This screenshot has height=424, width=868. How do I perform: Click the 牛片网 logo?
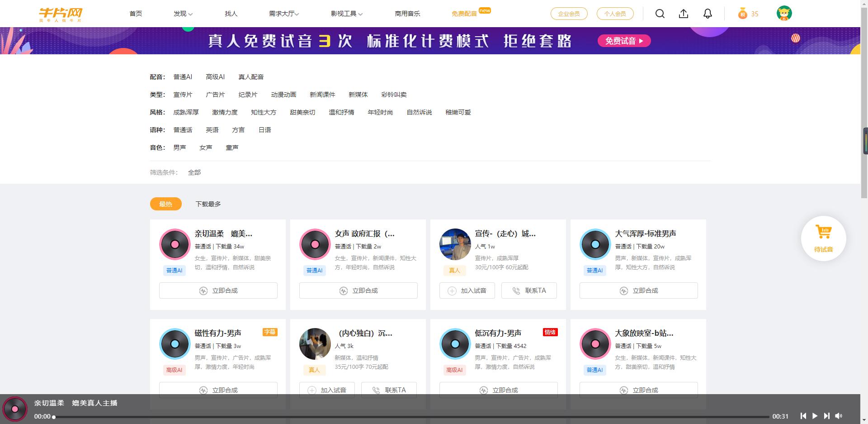(61, 14)
